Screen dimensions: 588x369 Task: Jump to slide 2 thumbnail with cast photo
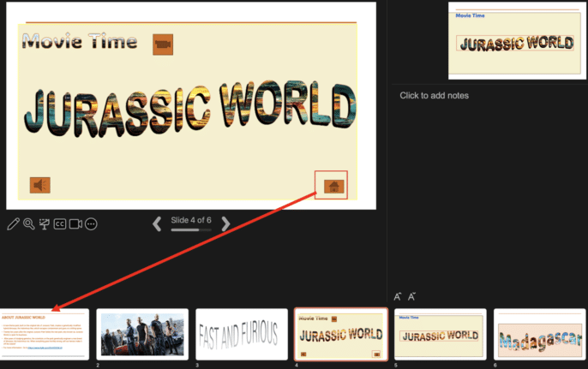(142, 334)
